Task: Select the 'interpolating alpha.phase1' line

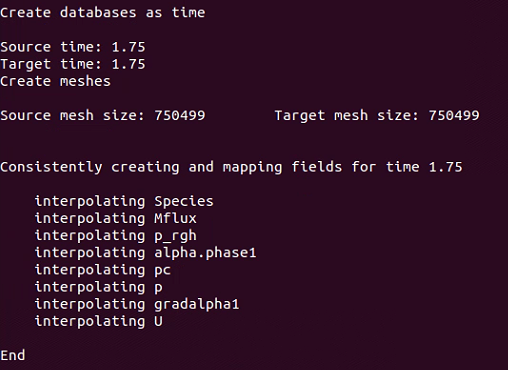Action: 146,253
